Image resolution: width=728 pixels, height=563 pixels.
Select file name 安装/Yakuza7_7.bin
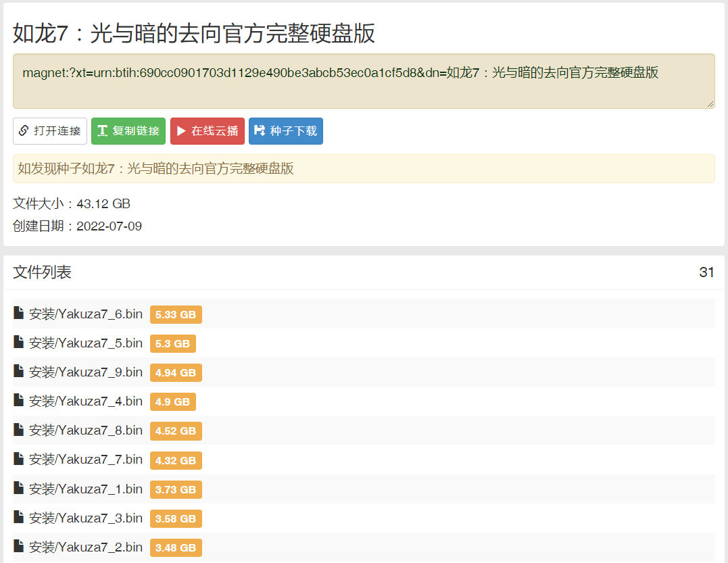(86, 460)
